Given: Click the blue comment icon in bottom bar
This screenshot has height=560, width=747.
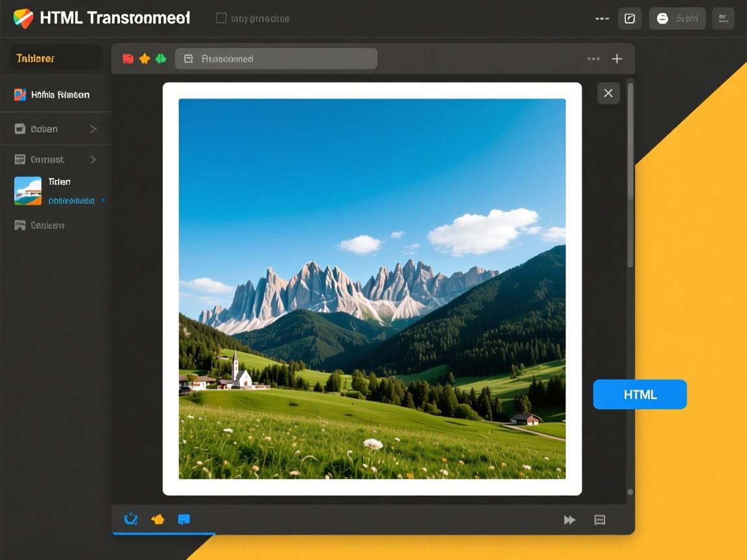Looking at the screenshot, I should 184,519.
